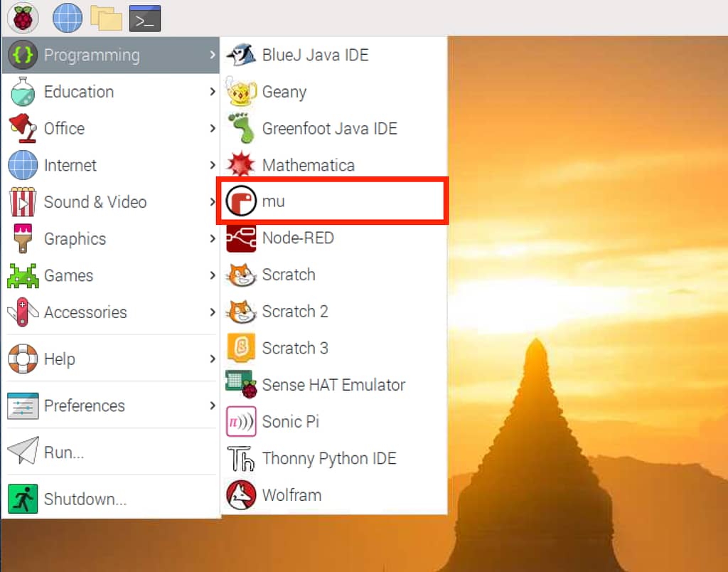This screenshot has height=572, width=728.
Task: Start Wolfram from the menu
Action: tap(334, 495)
